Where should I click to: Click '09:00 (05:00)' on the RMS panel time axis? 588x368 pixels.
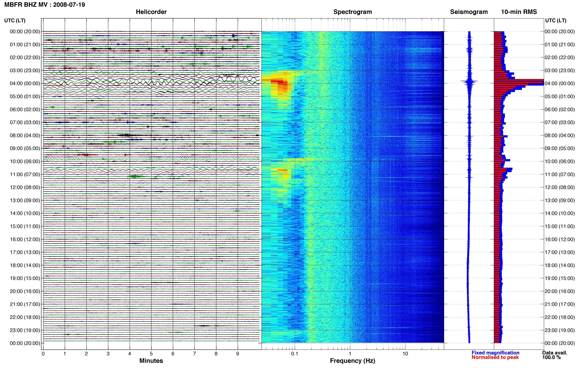560,148
